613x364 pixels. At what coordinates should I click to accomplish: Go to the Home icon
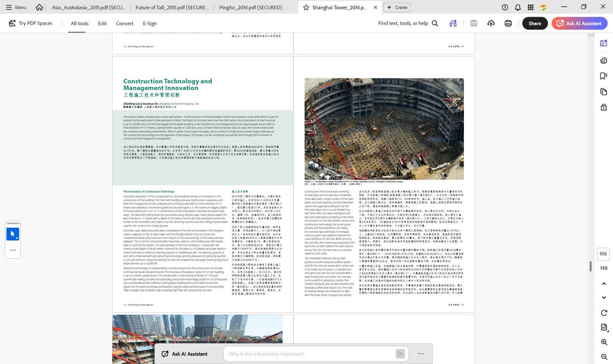[39, 7]
